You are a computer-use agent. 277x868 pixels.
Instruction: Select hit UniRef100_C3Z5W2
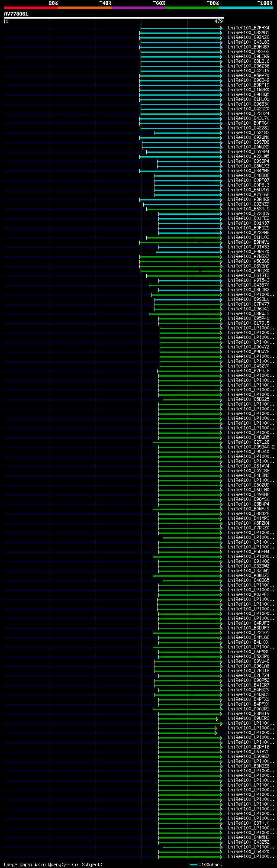tap(248, 566)
